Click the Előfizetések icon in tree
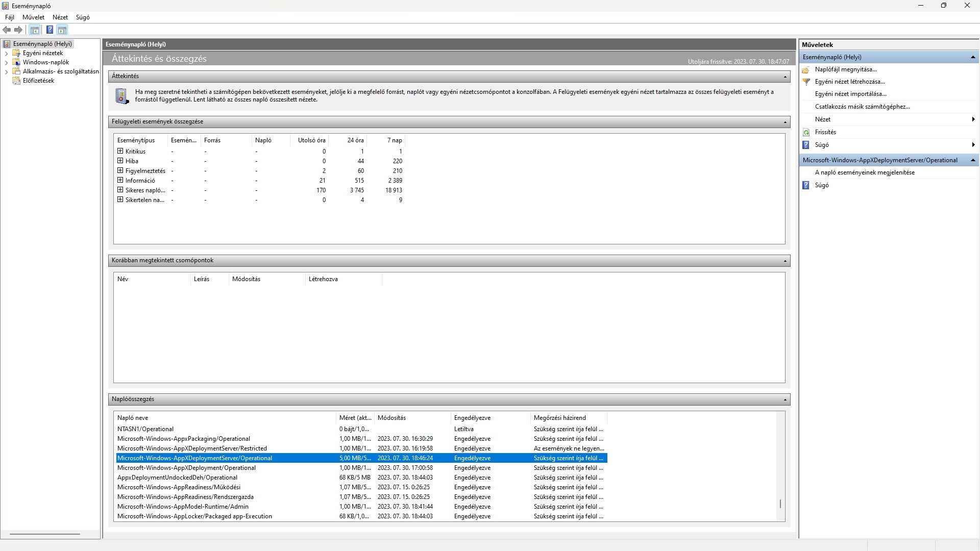Screen dimensions: 980x551 click(16, 81)
